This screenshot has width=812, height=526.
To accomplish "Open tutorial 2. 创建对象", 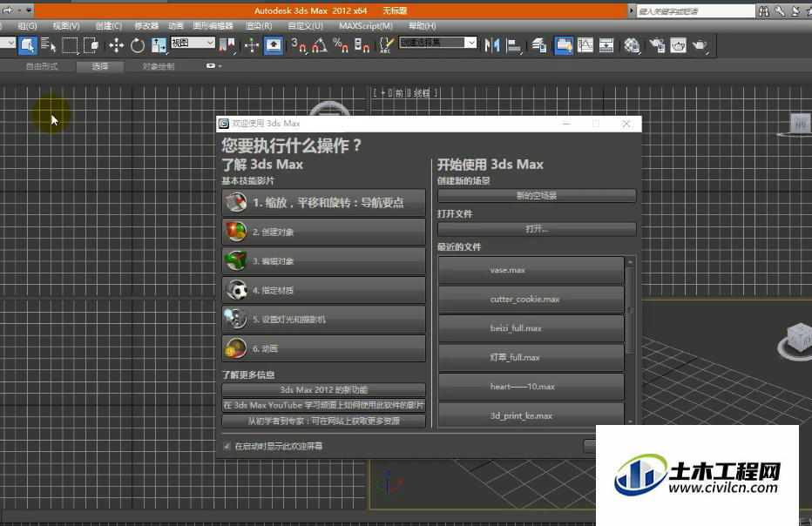I will (x=323, y=232).
